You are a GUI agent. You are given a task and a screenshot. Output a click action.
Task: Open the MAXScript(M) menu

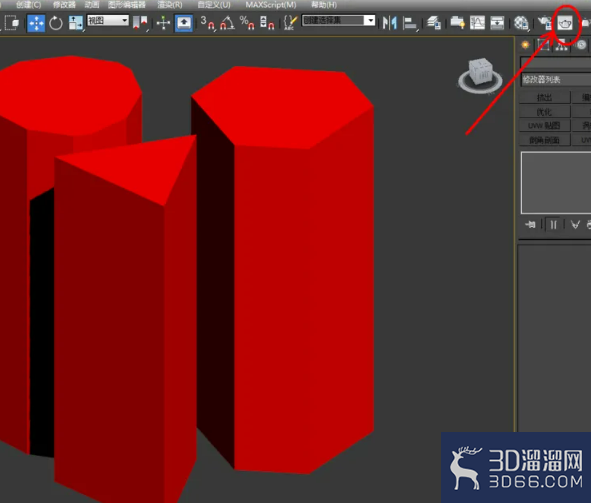click(271, 5)
